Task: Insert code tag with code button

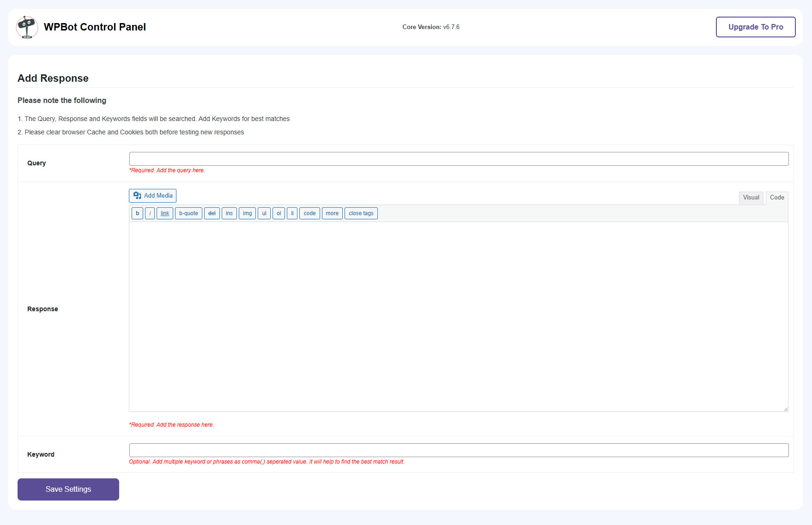Action: 309,213
